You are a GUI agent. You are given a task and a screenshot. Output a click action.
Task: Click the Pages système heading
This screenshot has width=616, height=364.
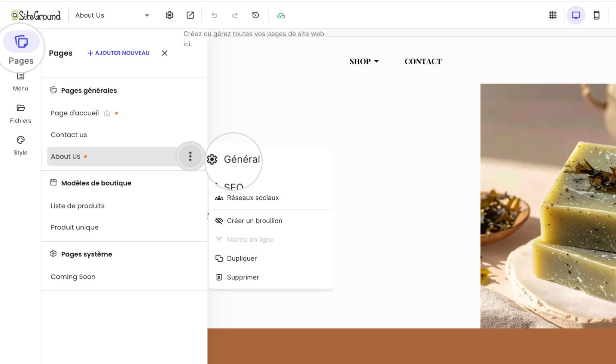[x=86, y=254]
